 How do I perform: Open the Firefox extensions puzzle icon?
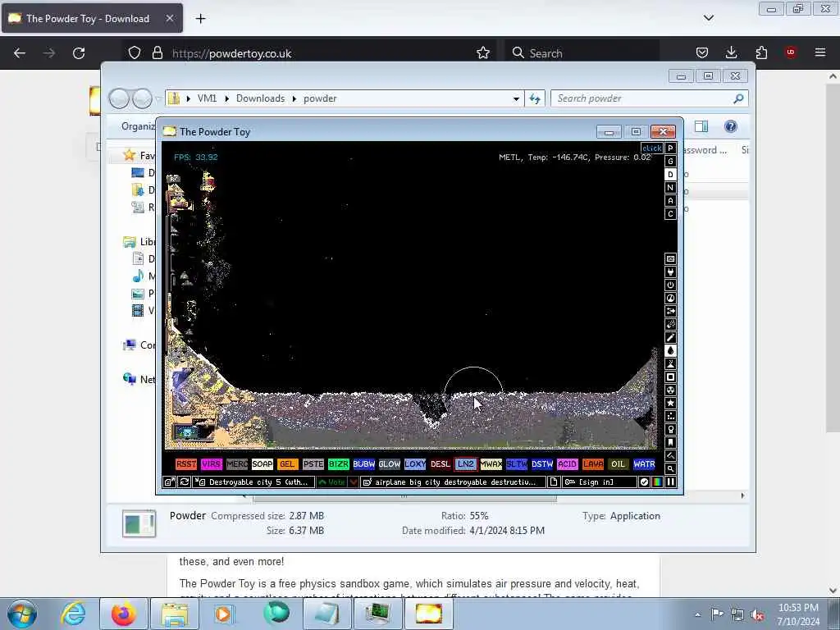(x=761, y=52)
